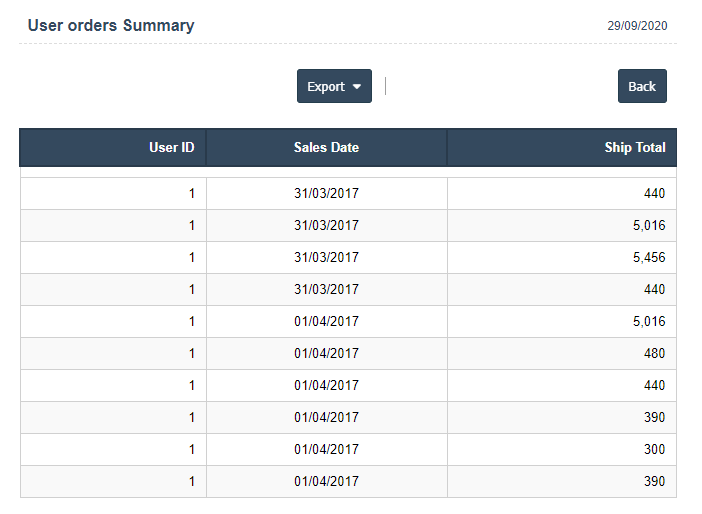Sort by the Ship Total column header

(634, 148)
